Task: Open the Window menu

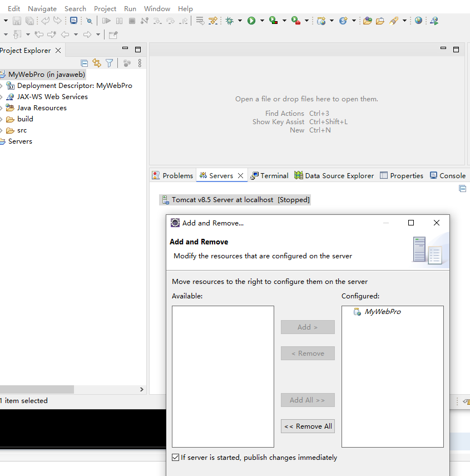Action: (157, 9)
